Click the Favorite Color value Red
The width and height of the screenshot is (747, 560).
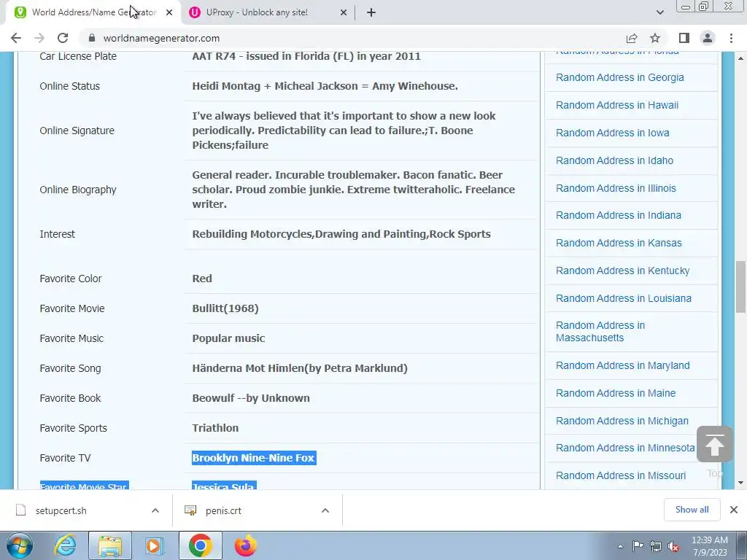[202, 278]
